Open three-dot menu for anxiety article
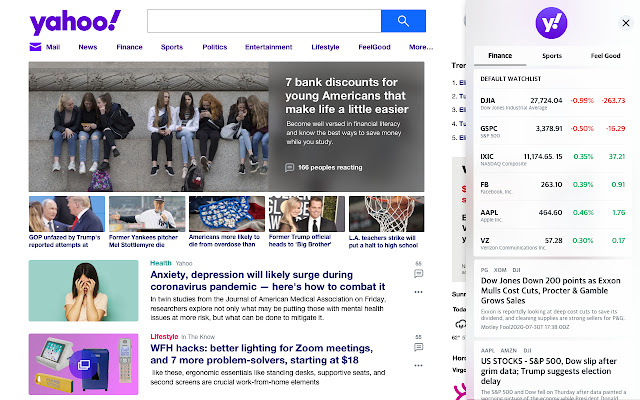 pyautogui.click(x=419, y=293)
